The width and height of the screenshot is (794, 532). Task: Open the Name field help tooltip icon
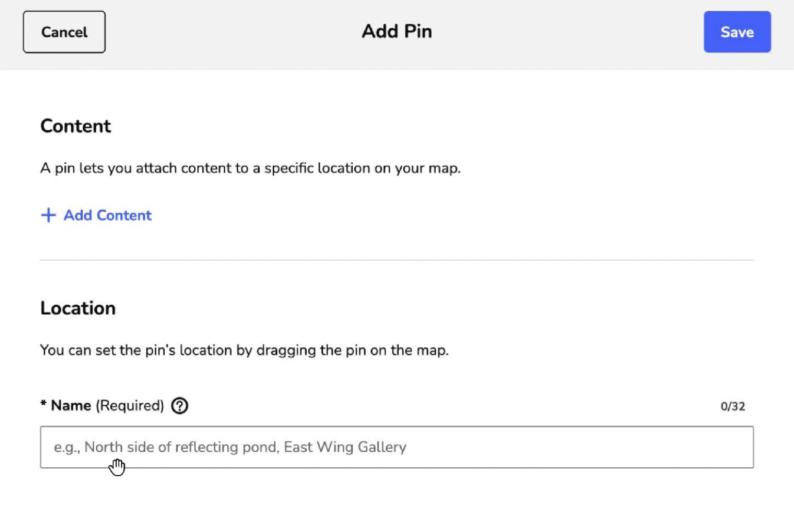[x=179, y=406]
